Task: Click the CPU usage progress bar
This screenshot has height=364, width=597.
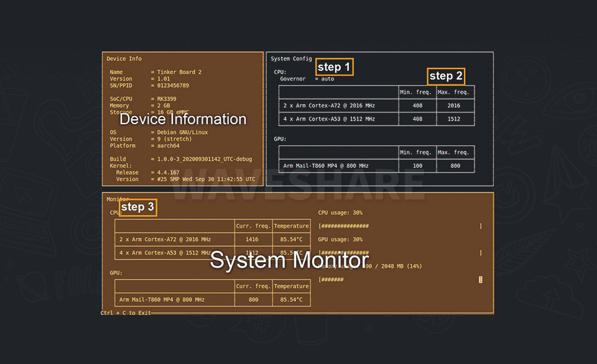Action: pyautogui.click(x=399, y=226)
